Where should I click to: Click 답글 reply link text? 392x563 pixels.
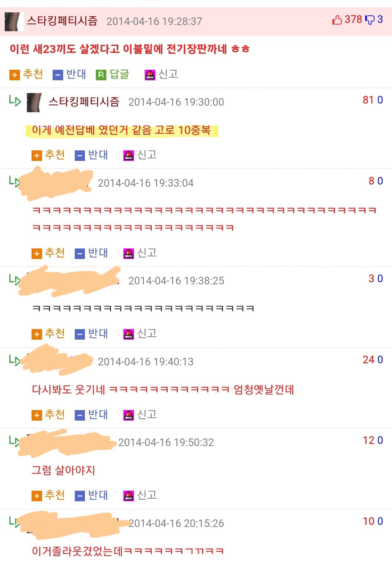[x=119, y=74]
